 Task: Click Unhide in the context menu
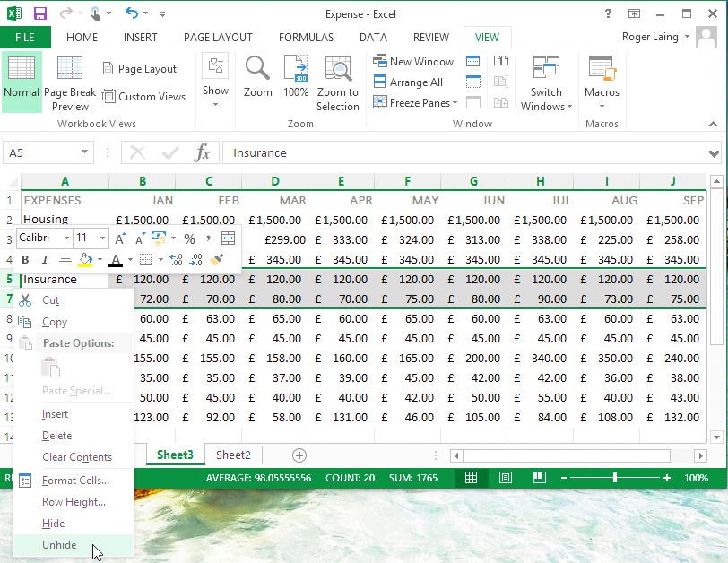point(59,544)
